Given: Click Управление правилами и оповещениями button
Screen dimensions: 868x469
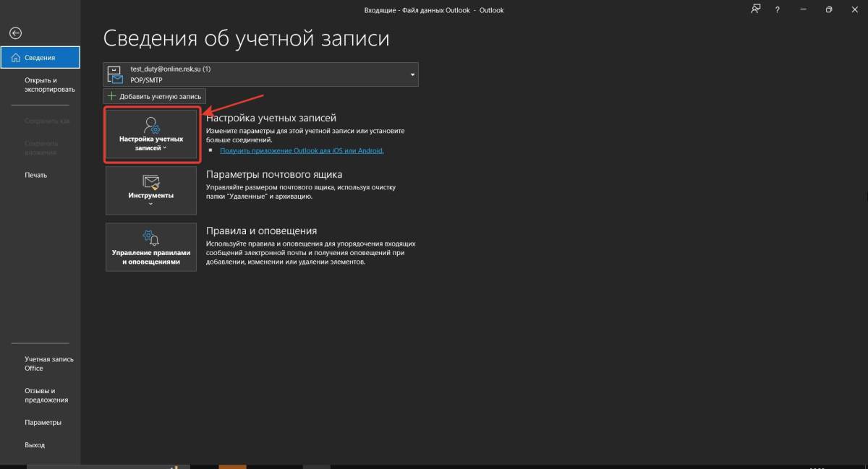Looking at the screenshot, I should point(151,247).
